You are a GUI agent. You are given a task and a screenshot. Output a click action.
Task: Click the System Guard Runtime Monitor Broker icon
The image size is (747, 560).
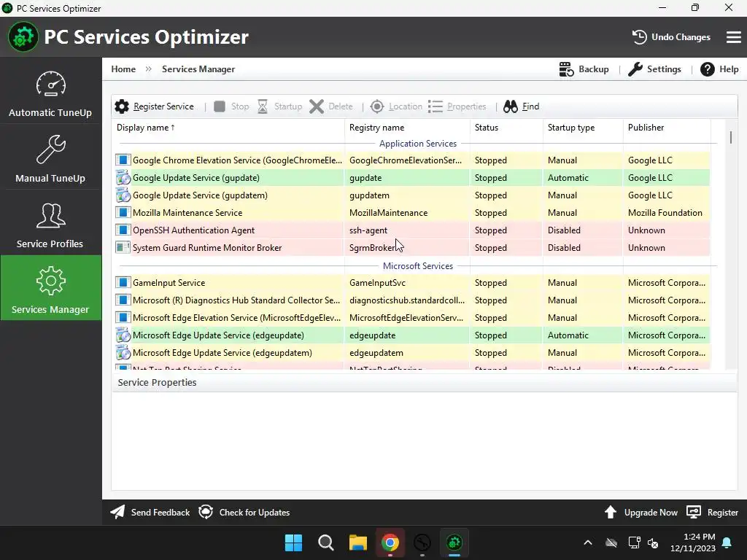123,248
